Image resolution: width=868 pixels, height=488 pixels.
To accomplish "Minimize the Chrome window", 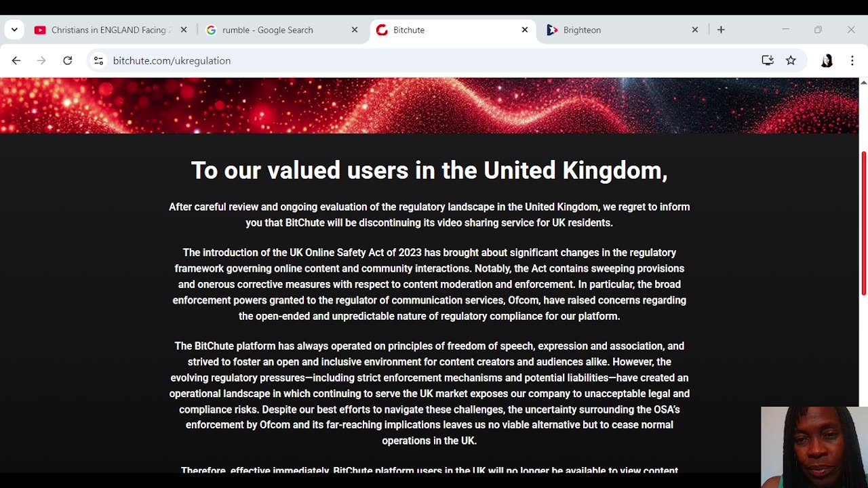I will [x=785, y=30].
